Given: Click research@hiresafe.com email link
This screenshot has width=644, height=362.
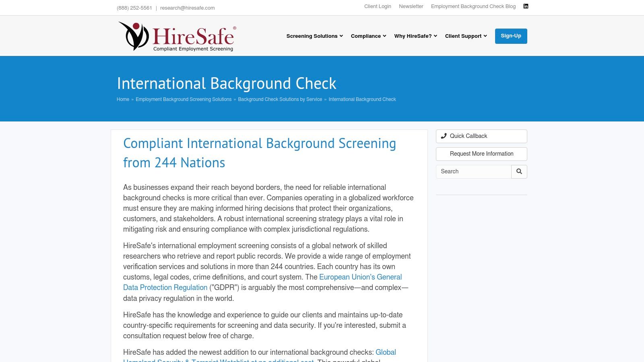Looking at the screenshot, I should point(188,8).
